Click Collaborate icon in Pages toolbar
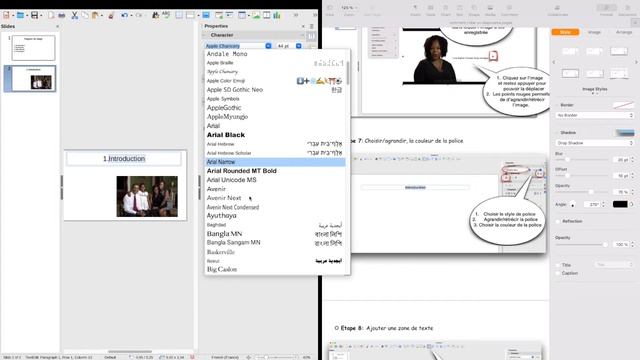Image resolution: width=640 pixels, height=360 pixels. tap(558, 10)
